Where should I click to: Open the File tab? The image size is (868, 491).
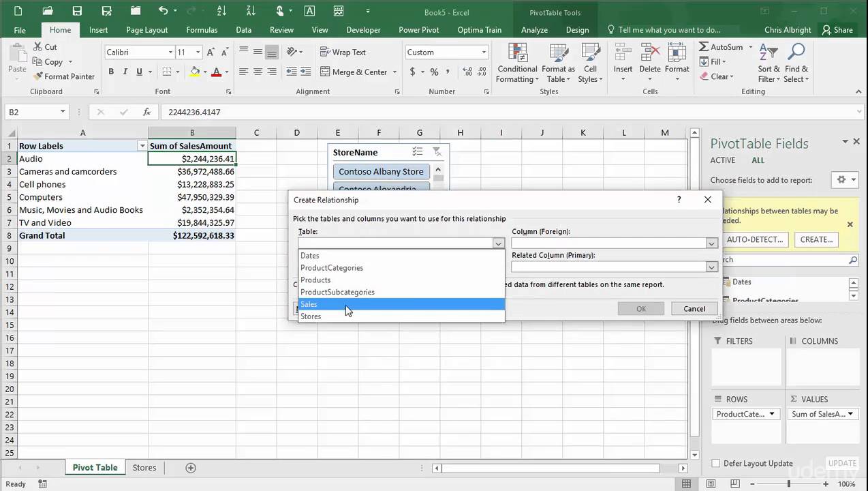[x=20, y=30]
